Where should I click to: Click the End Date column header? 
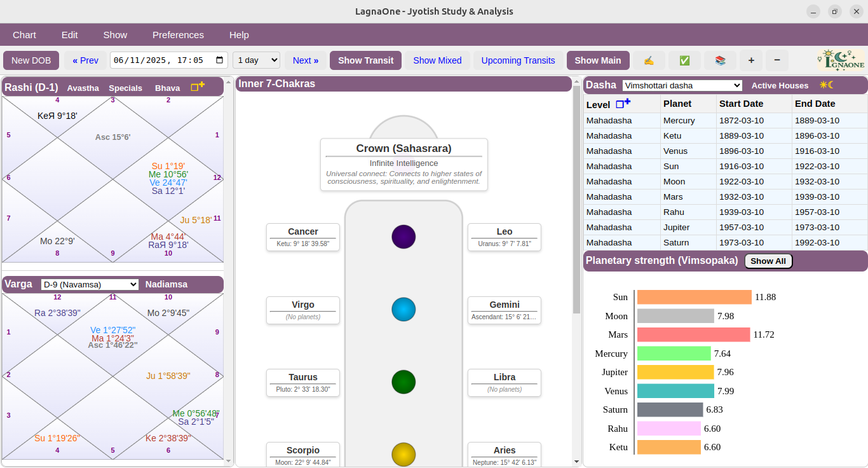(830, 104)
